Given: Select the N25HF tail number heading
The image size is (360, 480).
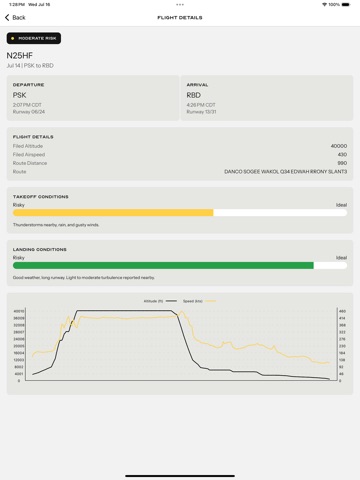Looking at the screenshot, I should (20, 56).
